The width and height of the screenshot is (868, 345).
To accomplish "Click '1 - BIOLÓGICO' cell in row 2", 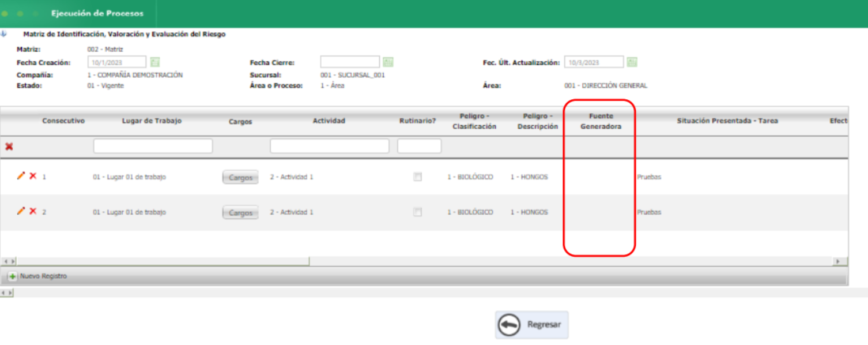I will 470,212.
